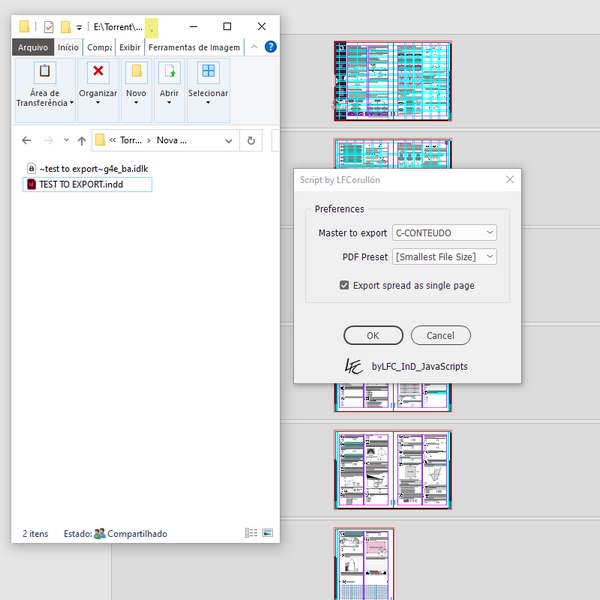Open Explorer help question mark
The width and height of the screenshot is (600, 600).
pos(271,46)
